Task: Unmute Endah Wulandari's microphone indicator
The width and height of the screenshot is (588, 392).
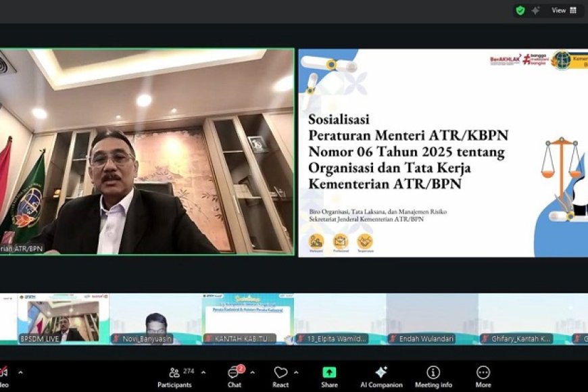Action: click(x=393, y=337)
